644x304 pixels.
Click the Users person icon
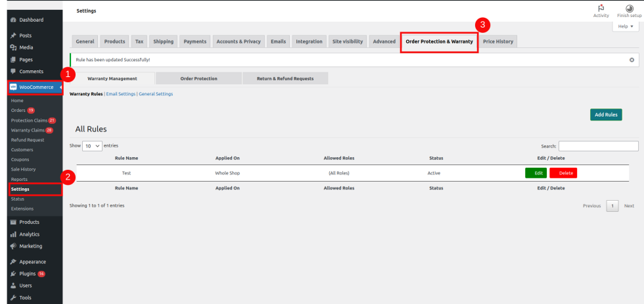click(13, 286)
